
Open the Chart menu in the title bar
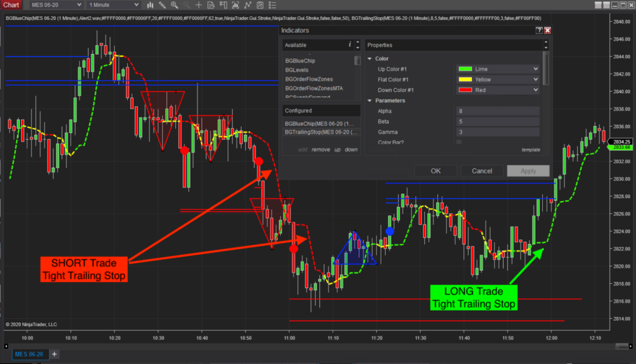(x=11, y=4)
